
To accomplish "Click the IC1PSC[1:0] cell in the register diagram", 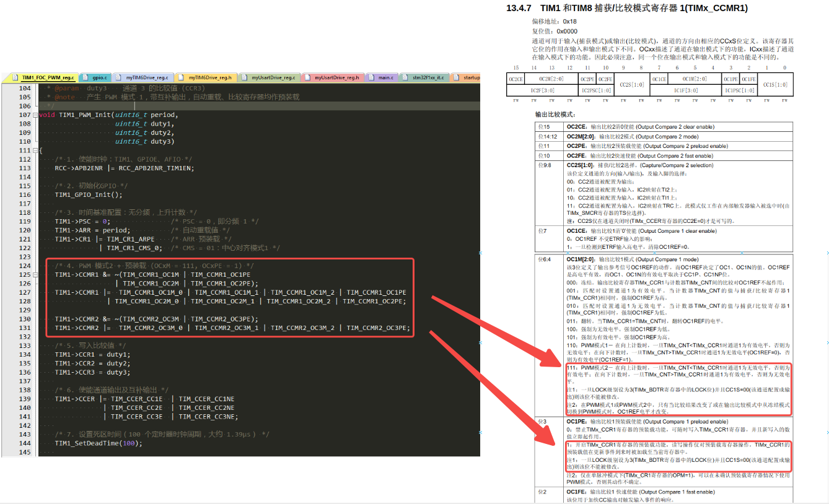I will (x=740, y=90).
